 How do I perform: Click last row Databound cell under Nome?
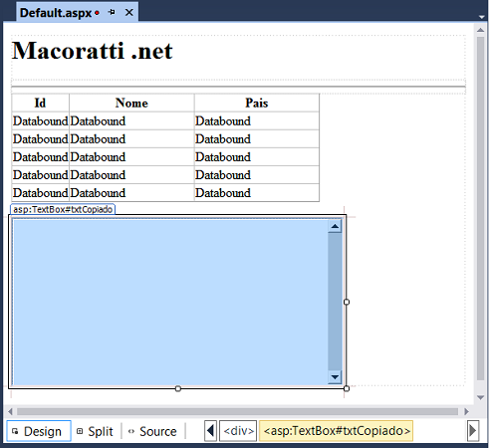pos(131,193)
